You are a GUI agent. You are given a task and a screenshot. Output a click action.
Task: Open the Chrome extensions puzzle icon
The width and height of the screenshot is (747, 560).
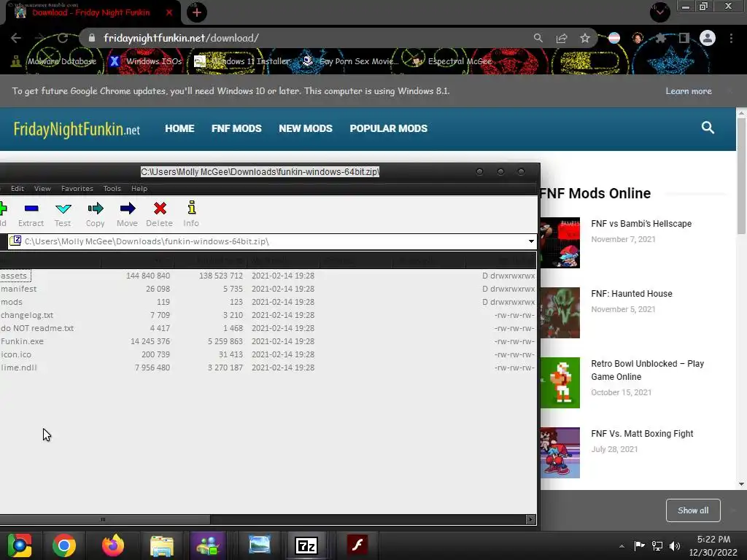click(x=660, y=38)
